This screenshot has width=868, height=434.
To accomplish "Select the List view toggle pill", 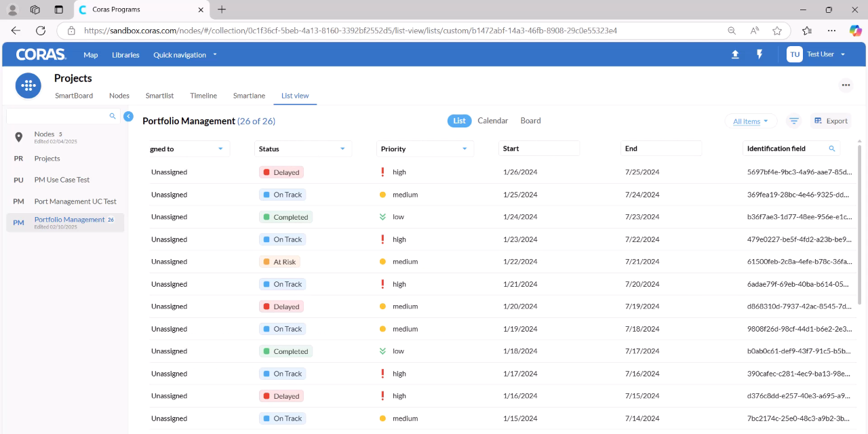I will click(x=460, y=121).
